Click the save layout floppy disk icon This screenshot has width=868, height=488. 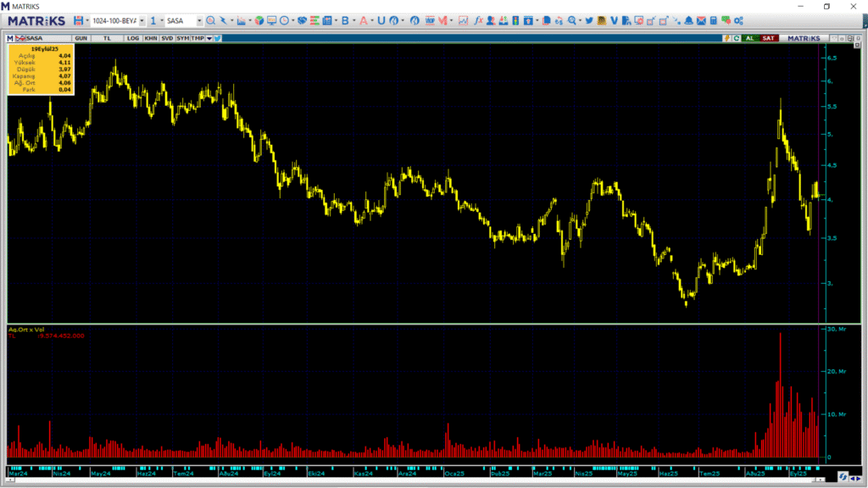tap(78, 20)
